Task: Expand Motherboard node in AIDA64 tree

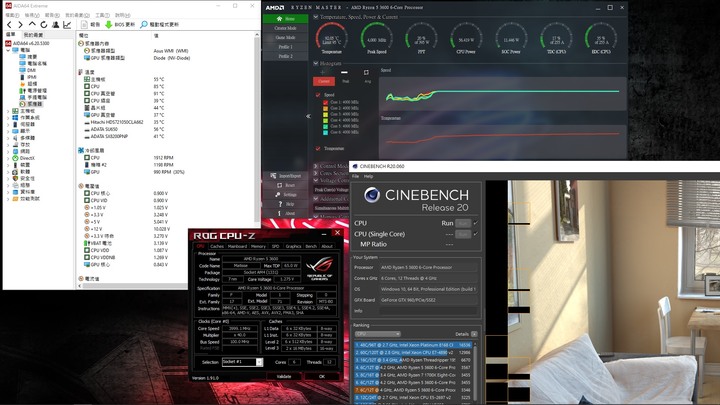Action: point(8,111)
